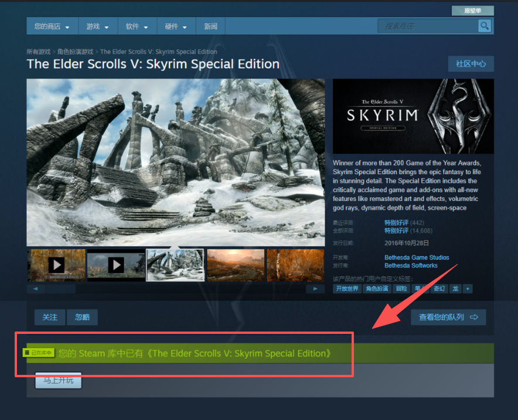
Task: Click the green 已在库中 library badge
Action: tap(39, 353)
